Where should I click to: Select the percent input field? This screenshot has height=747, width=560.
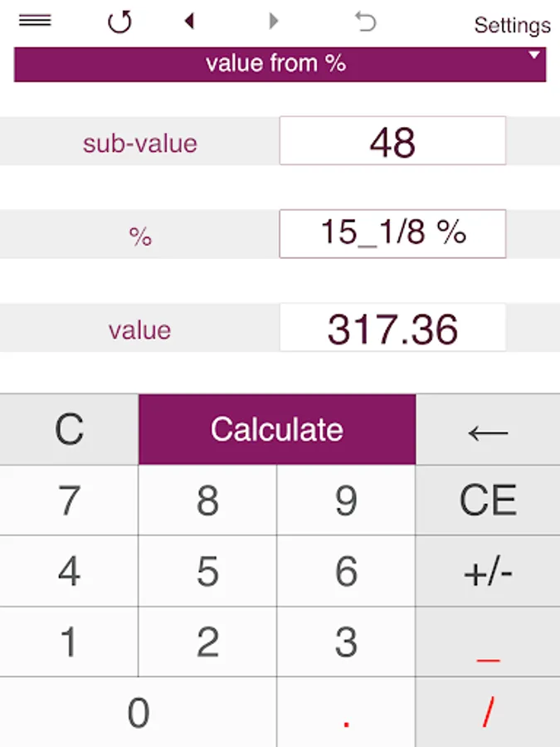pyautogui.click(x=392, y=234)
